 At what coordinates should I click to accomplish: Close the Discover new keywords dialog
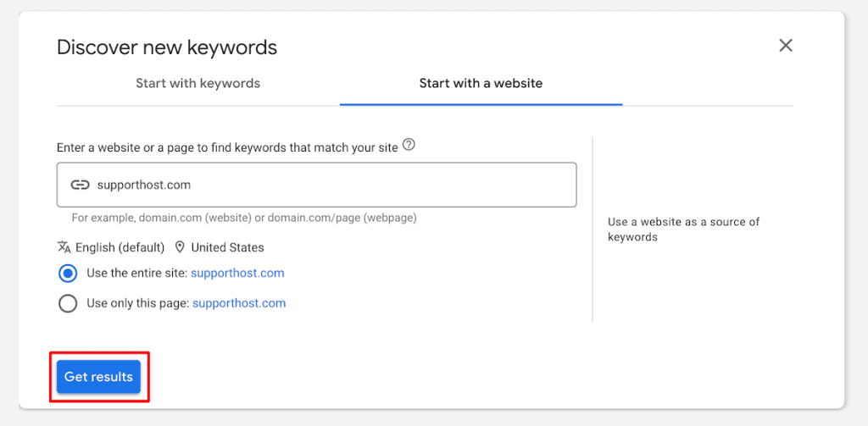786,46
